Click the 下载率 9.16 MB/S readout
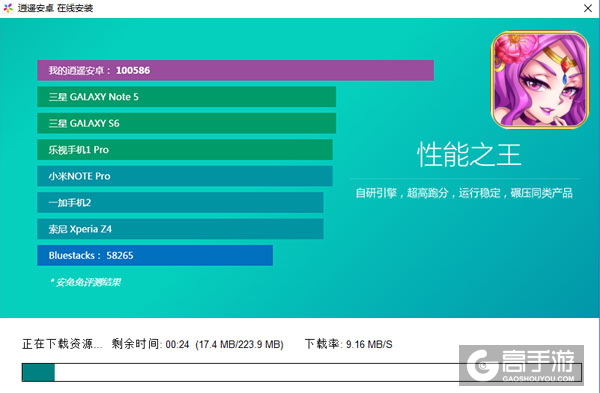 pyautogui.click(x=349, y=344)
